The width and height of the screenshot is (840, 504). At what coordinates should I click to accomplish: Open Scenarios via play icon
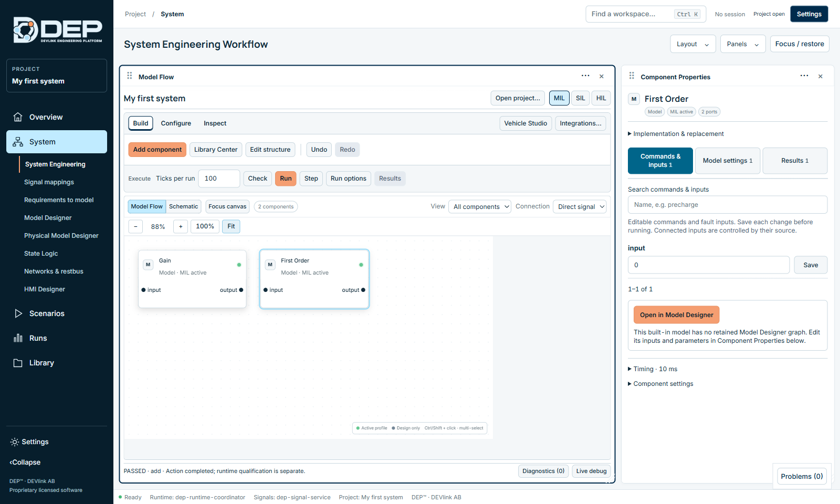[x=18, y=313]
